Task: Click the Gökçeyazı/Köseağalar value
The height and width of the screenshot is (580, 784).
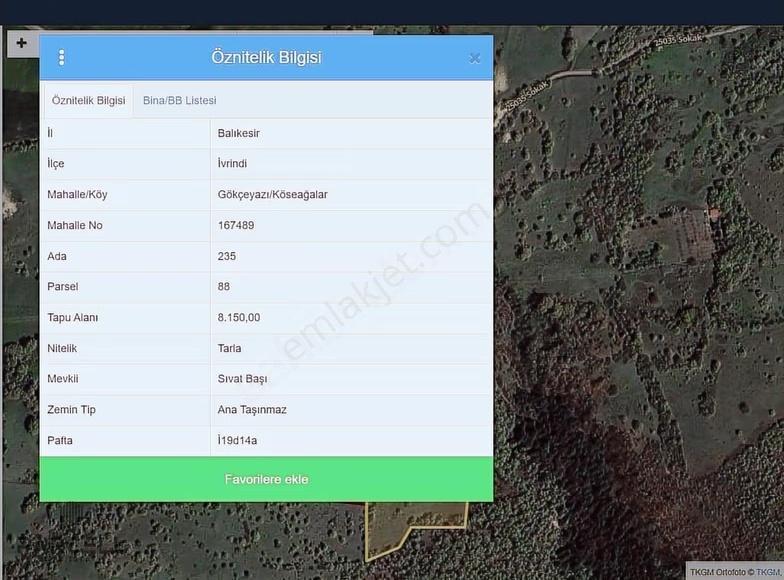Action: click(x=272, y=194)
